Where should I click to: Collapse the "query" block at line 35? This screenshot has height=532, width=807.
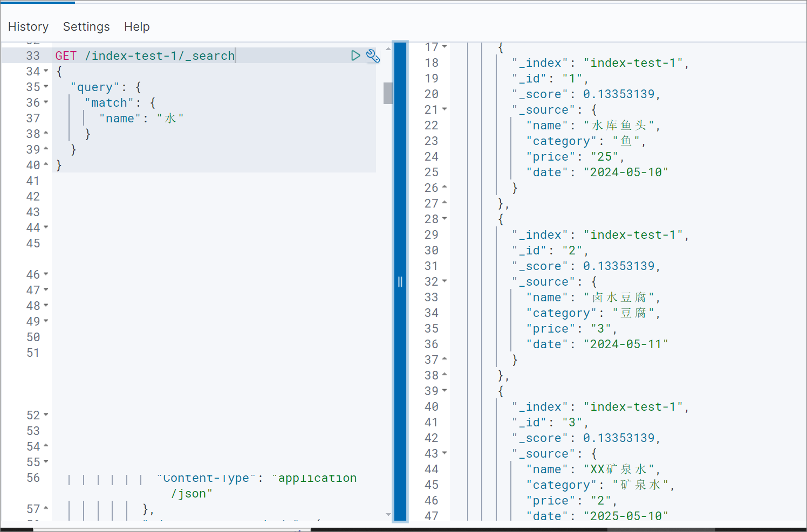point(46,87)
